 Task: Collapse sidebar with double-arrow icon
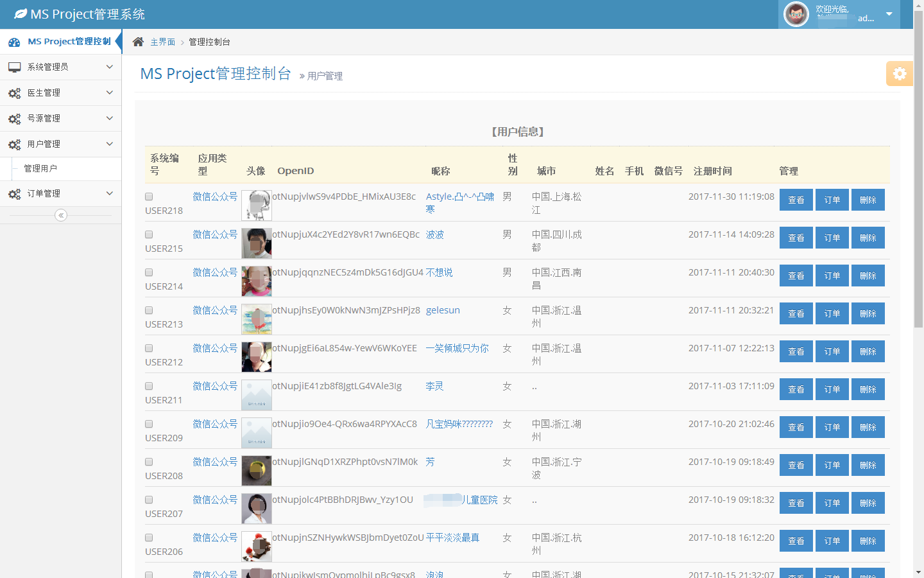[x=61, y=215]
